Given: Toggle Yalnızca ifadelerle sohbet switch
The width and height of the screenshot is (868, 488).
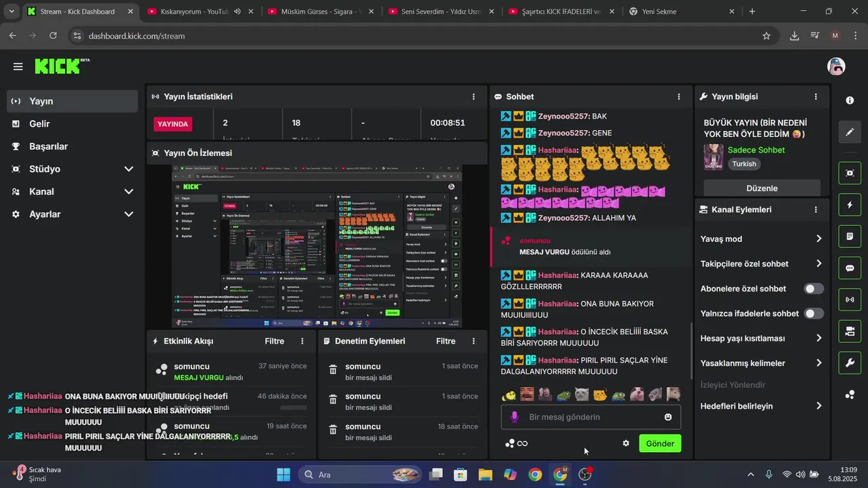Looking at the screenshot, I should 814,314.
